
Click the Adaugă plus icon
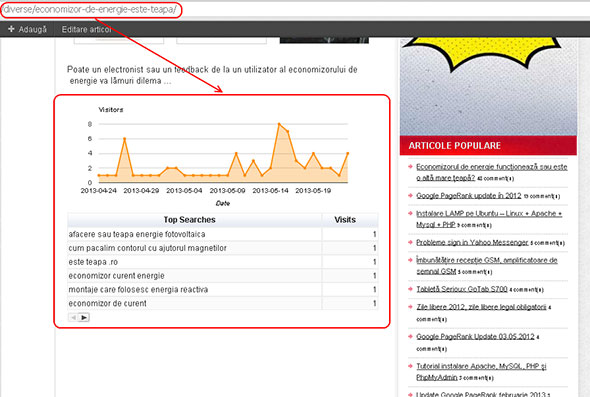click(11, 29)
